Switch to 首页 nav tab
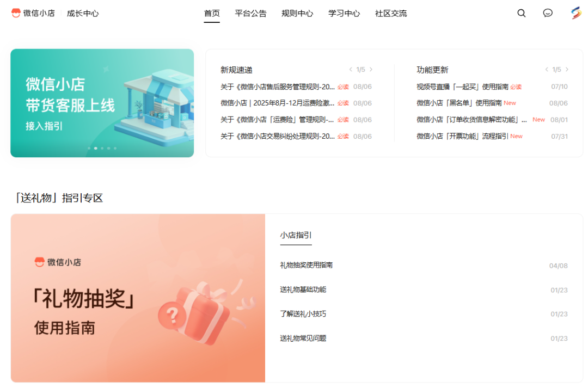Image resolution: width=588 pixels, height=388 pixels. coord(212,14)
